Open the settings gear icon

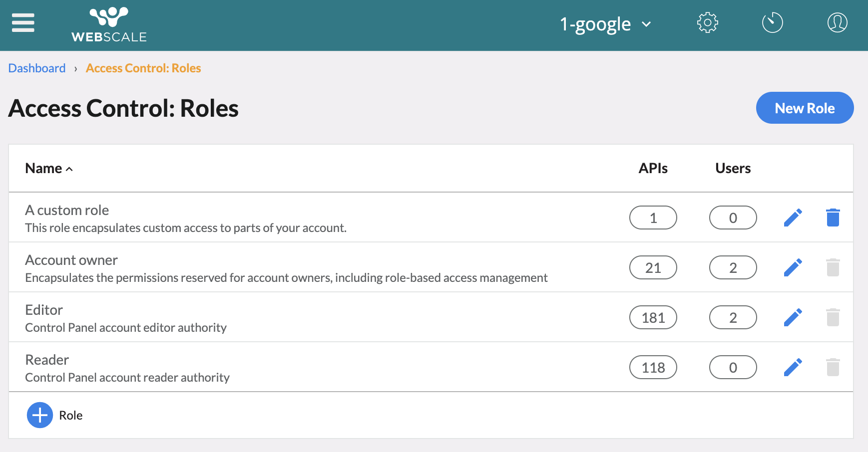707,23
